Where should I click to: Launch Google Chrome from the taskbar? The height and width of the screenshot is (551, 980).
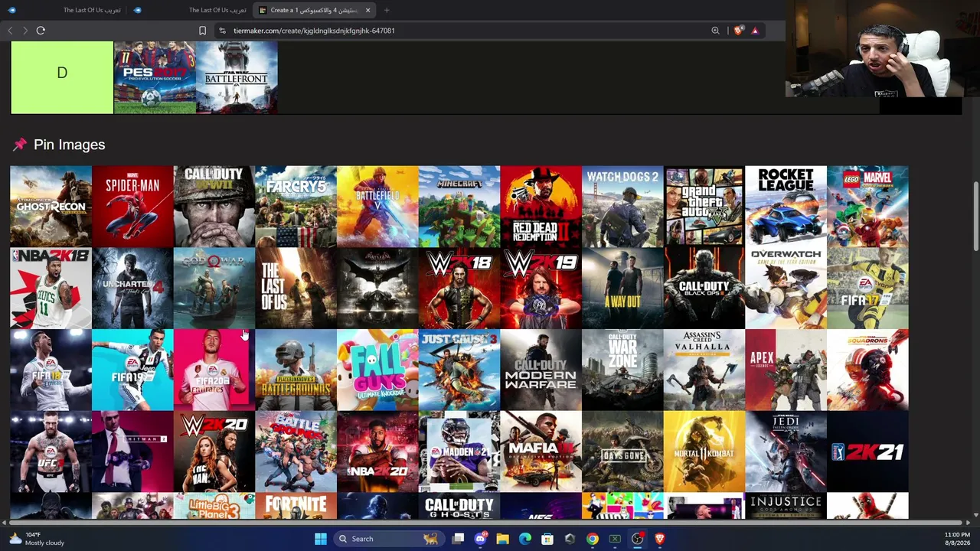tap(593, 539)
